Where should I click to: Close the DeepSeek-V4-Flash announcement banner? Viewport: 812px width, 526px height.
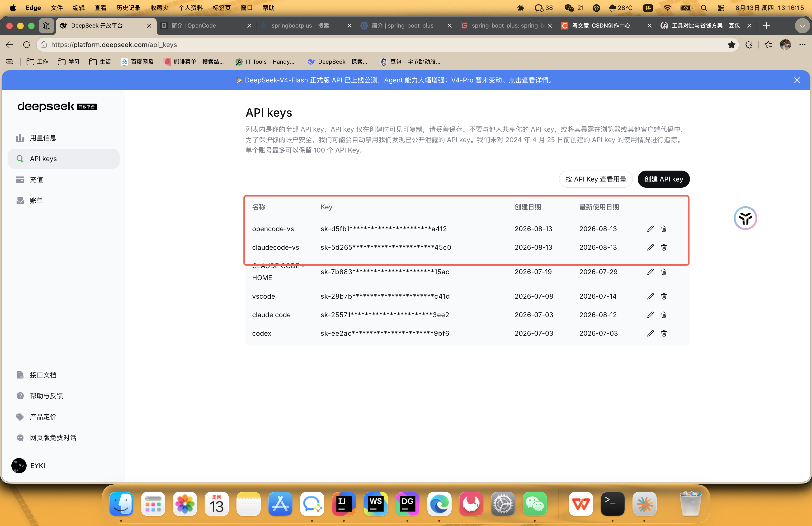click(797, 80)
